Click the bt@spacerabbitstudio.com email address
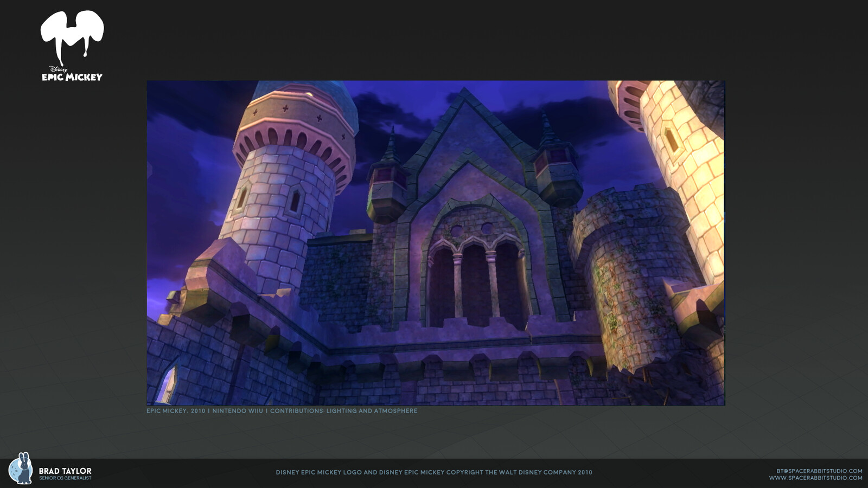Image resolution: width=868 pixels, height=488 pixels. click(819, 471)
